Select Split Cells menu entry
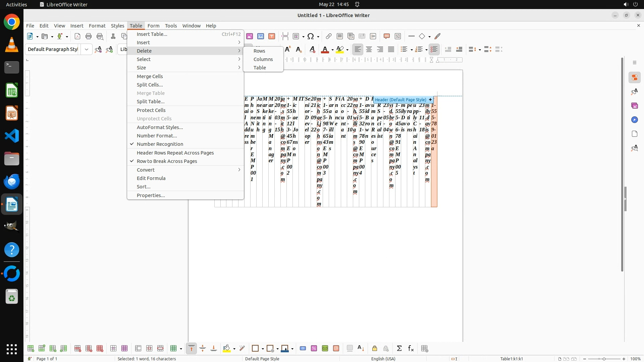 pyautogui.click(x=150, y=85)
